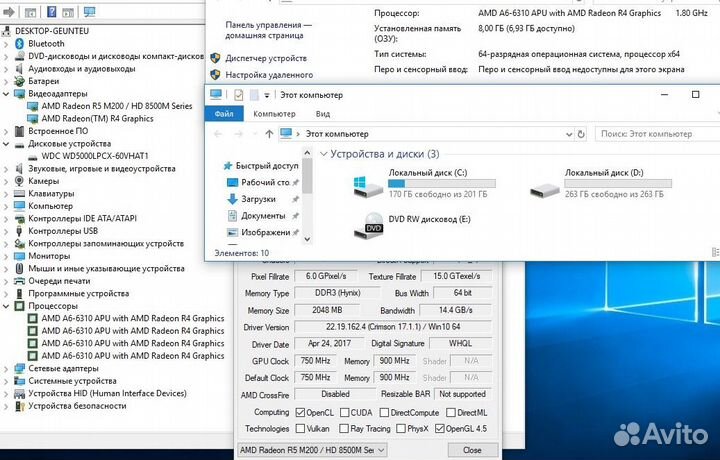Screen dimensions: 720x460
Task: Toggle the DirectCompute checkbox
Action: (384, 412)
